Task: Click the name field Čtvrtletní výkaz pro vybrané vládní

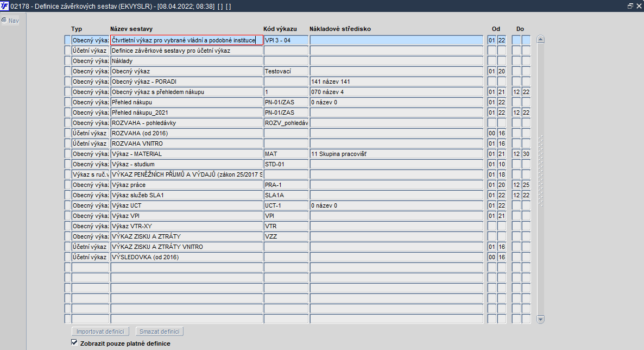Action: point(186,40)
